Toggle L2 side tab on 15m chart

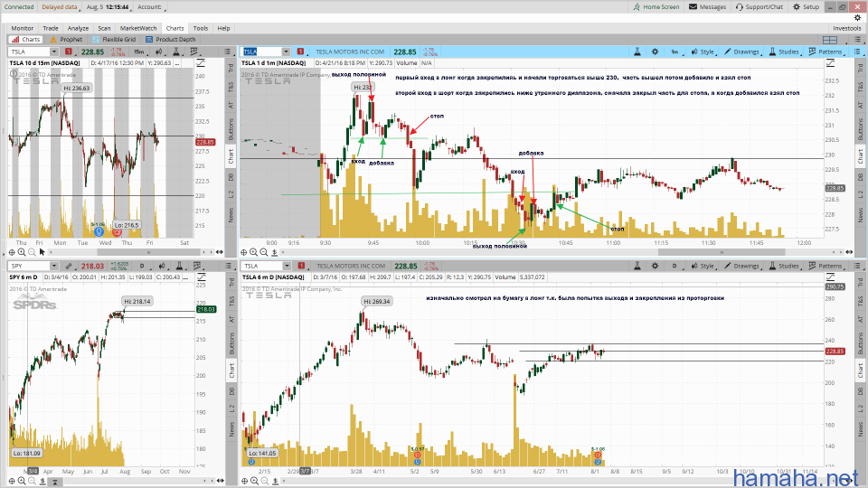[x=231, y=194]
